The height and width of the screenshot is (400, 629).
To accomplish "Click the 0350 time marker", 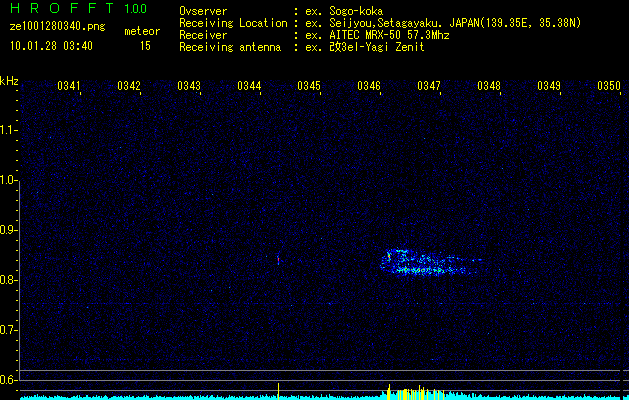I will [609, 87].
